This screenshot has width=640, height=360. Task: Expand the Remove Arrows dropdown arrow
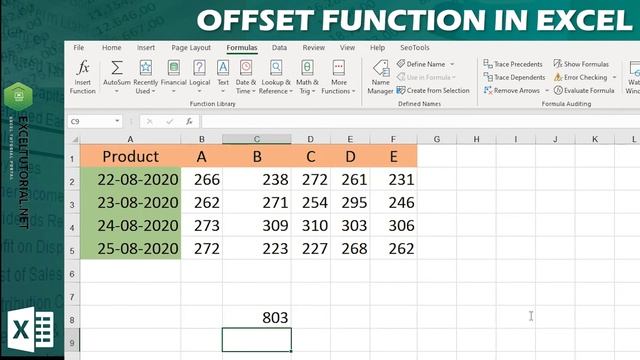[x=547, y=91]
